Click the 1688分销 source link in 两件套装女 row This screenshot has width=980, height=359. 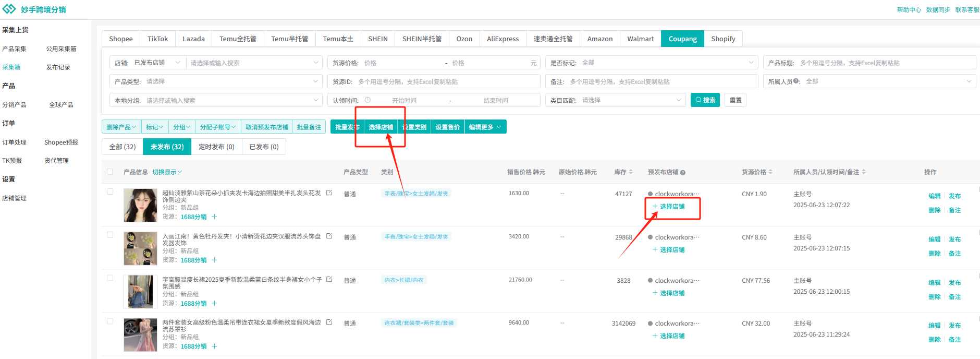click(193, 346)
